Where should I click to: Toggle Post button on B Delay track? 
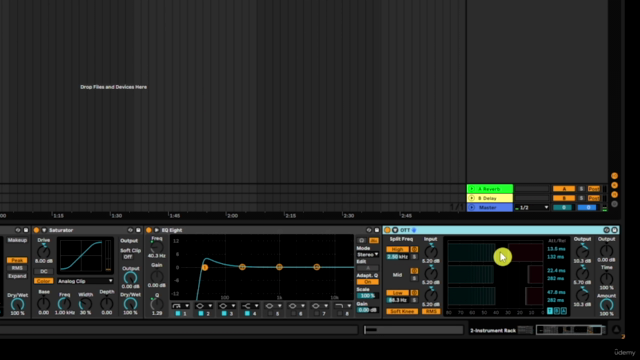pos(594,198)
